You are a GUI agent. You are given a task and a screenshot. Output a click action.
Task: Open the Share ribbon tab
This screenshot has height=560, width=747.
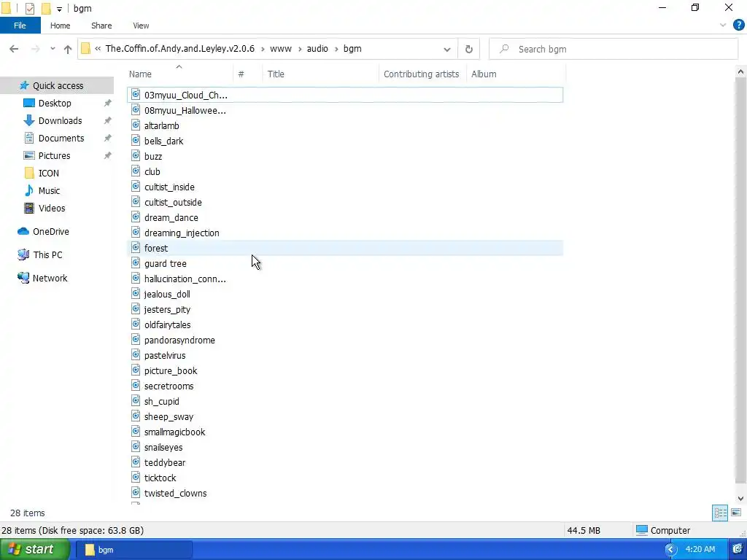(101, 26)
